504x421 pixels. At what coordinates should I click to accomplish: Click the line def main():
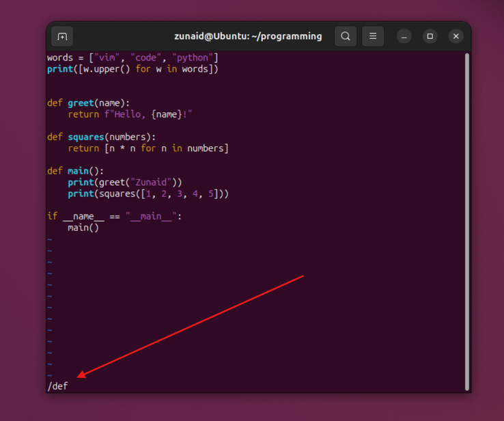click(76, 171)
